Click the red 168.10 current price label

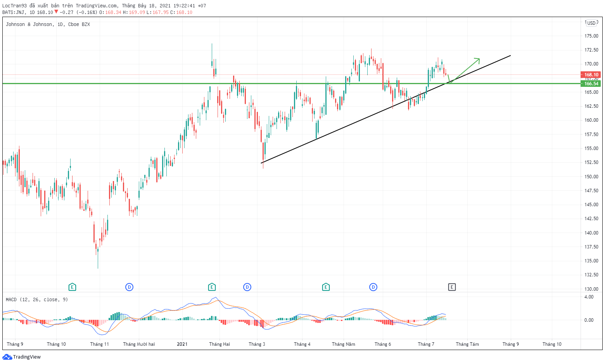[591, 75]
